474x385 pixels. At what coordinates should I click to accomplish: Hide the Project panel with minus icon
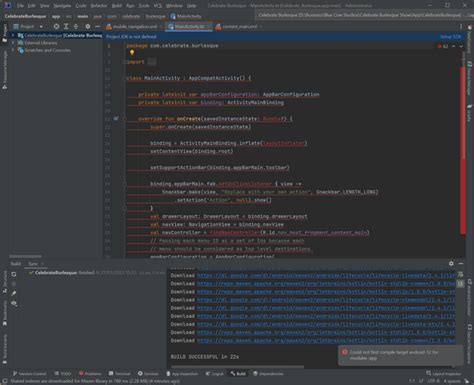(x=97, y=26)
